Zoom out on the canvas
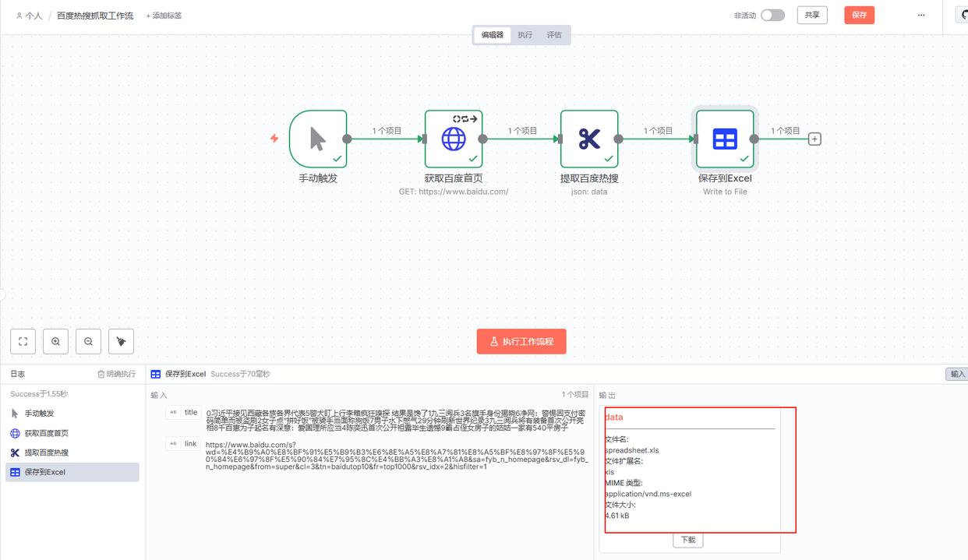Viewport: 968px width, 560px height. [x=88, y=341]
